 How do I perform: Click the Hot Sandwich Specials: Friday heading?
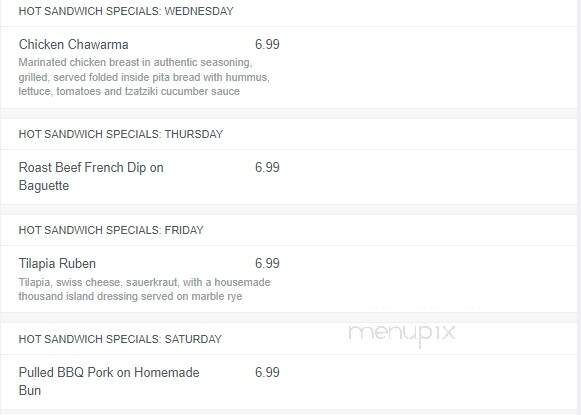pyautogui.click(x=111, y=230)
